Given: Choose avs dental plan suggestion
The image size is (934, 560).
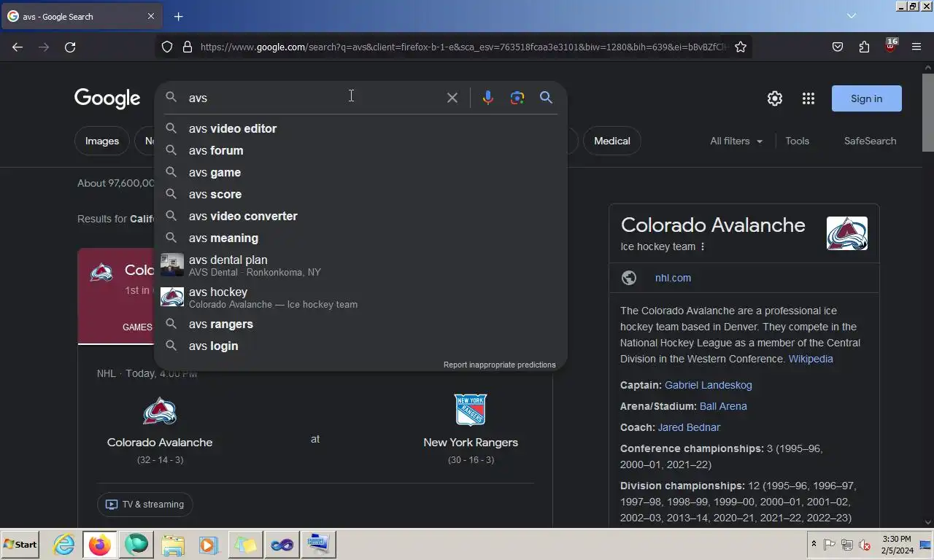Looking at the screenshot, I should click(360, 265).
